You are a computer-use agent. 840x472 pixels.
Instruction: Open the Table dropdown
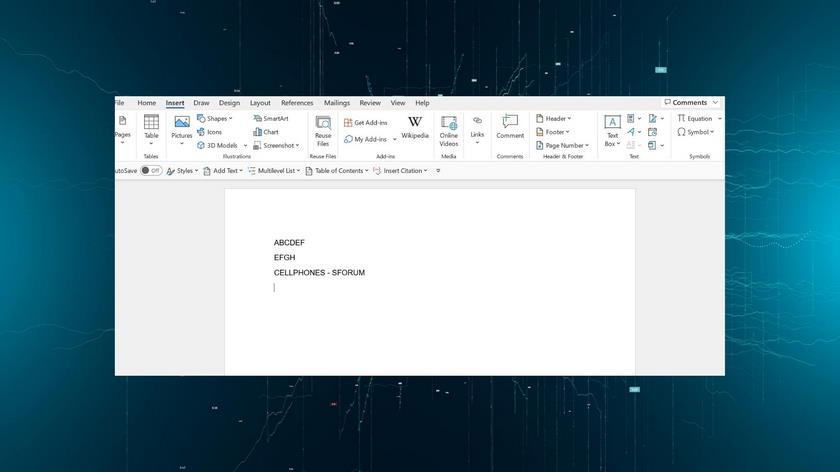point(151,129)
